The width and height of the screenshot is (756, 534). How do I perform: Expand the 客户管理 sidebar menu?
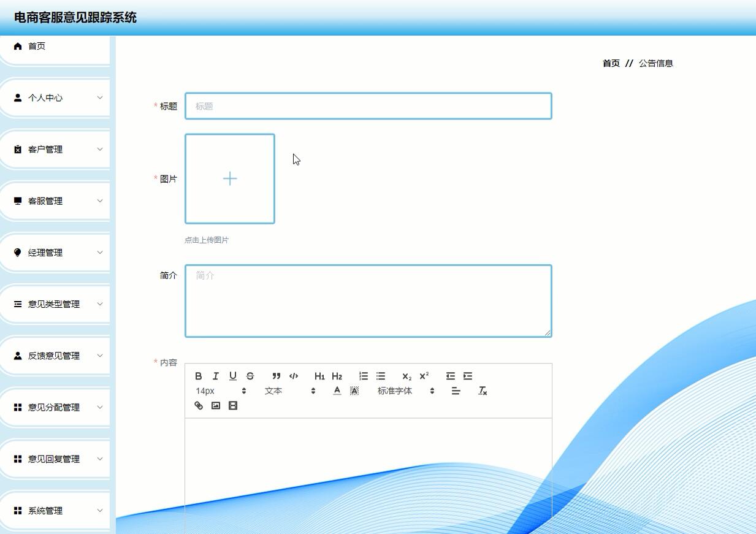(x=55, y=149)
